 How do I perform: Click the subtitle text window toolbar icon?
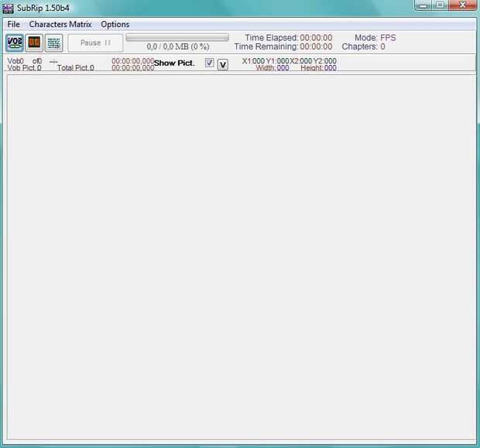[x=54, y=43]
